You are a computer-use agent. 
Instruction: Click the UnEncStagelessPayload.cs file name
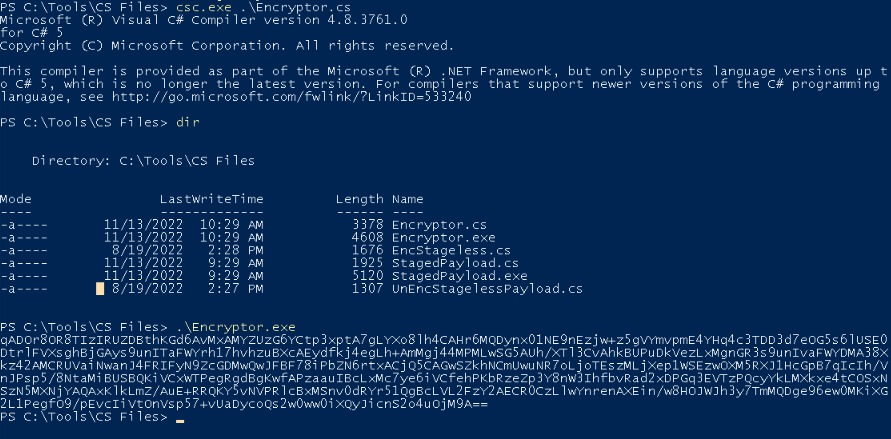487,289
